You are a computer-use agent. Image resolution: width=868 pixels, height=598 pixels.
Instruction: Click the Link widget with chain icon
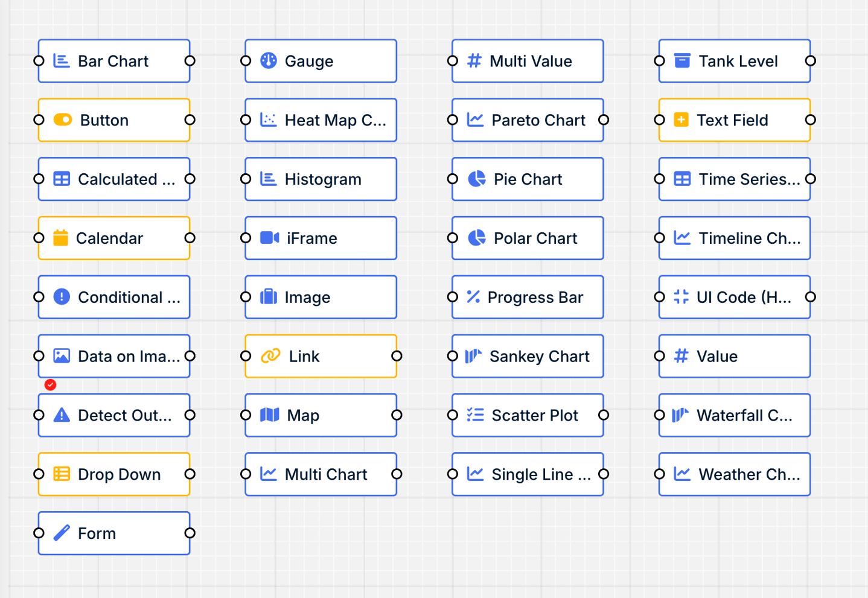pyautogui.click(x=320, y=356)
